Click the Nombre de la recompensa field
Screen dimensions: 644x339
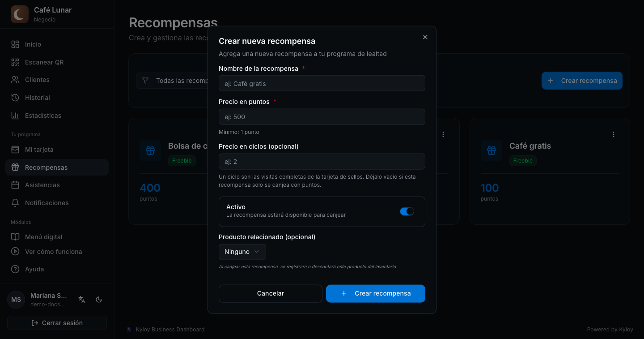[322, 83]
